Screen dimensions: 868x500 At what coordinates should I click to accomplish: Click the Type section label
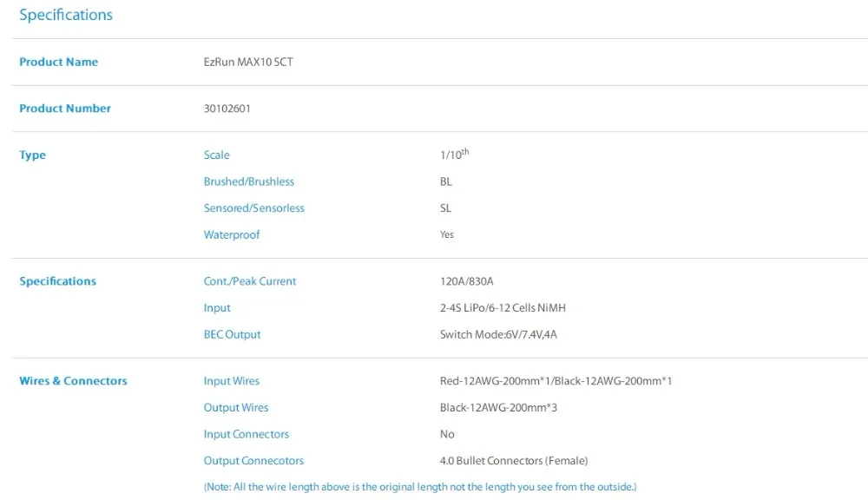[x=33, y=155]
